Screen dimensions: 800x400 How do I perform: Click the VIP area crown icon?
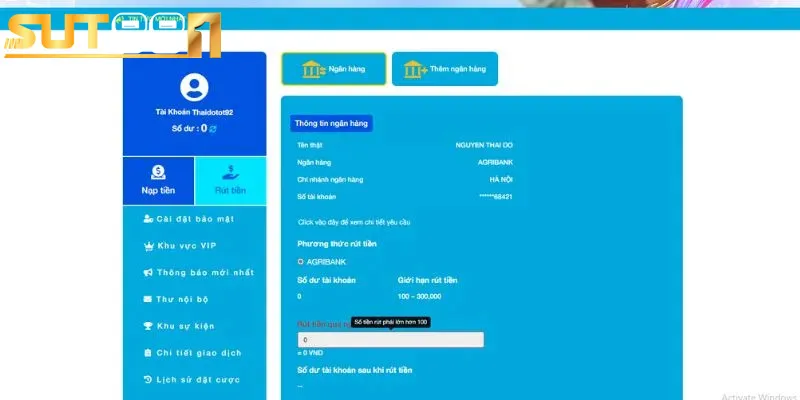pos(148,245)
